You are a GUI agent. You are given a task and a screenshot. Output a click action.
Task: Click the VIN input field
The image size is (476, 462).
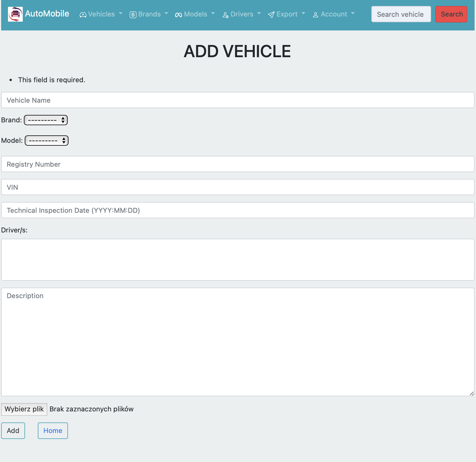coord(238,187)
